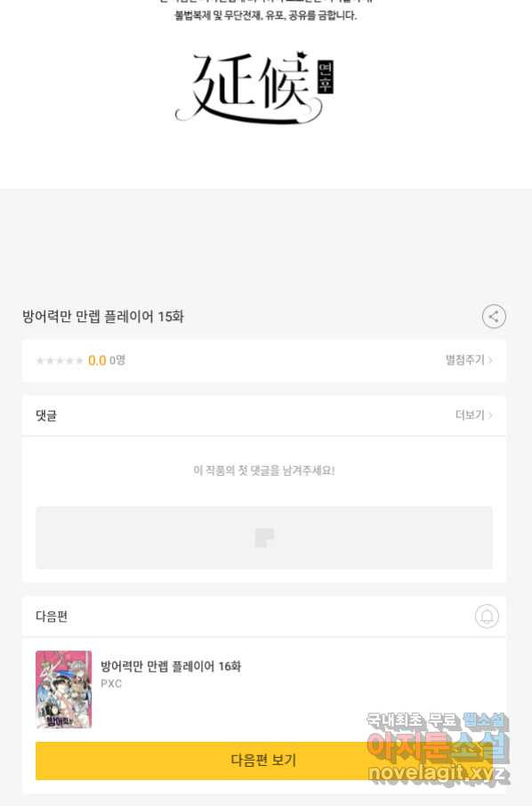Click the 방어력만 만렙 플레이어 15화 title

coord(103,316)
